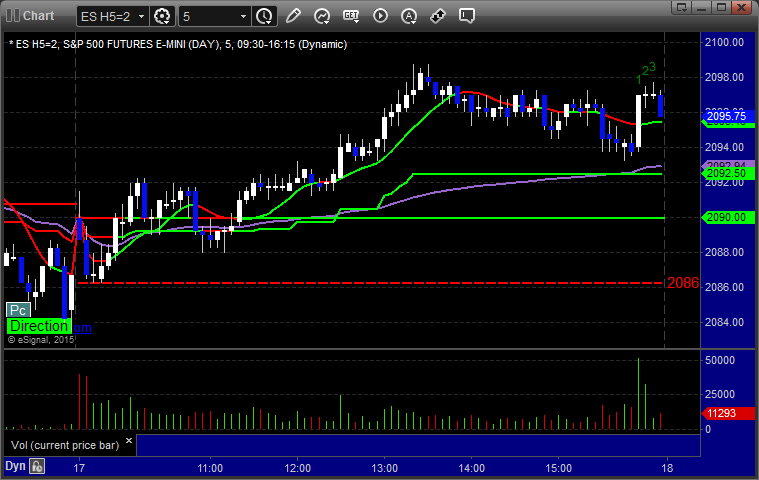
Task: Click the green 1 2 3 count label
Action: tap(646, 73)
